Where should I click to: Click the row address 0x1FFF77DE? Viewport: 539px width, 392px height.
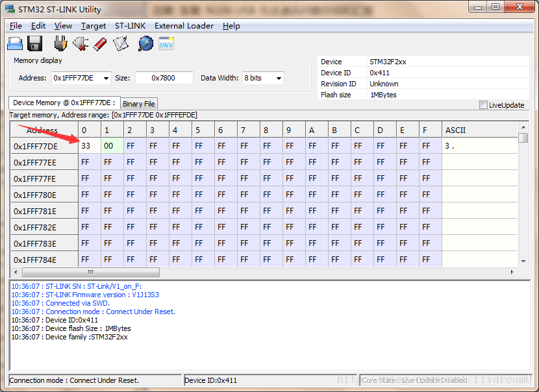coord(44,147)
